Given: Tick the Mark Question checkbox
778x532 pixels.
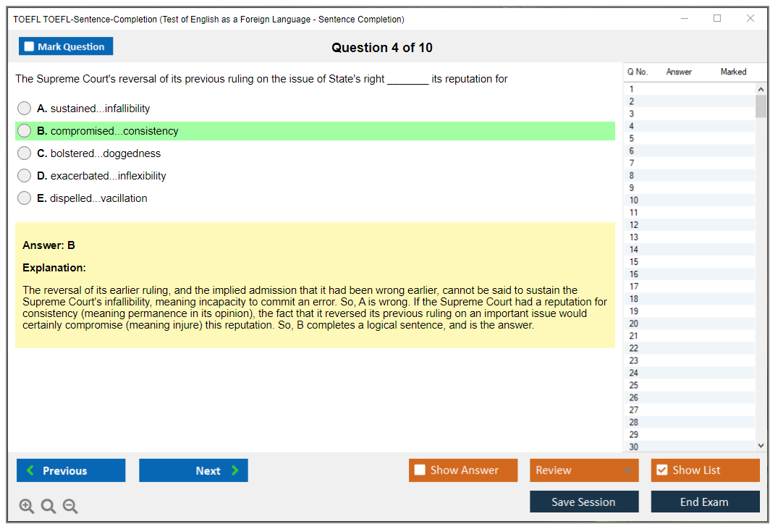Looking at the screenshot, I should 30,47.
